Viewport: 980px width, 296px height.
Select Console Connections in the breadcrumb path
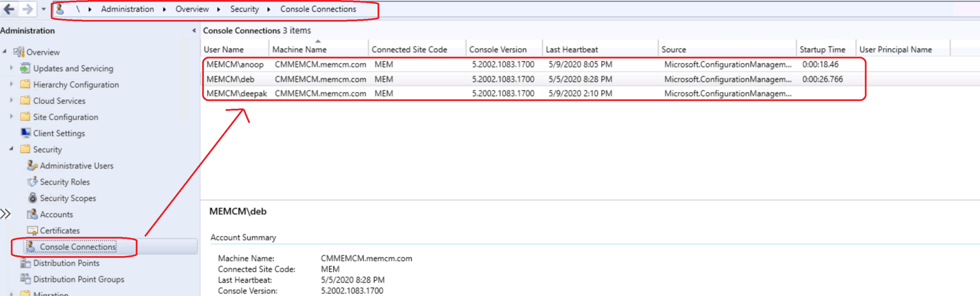318,9
